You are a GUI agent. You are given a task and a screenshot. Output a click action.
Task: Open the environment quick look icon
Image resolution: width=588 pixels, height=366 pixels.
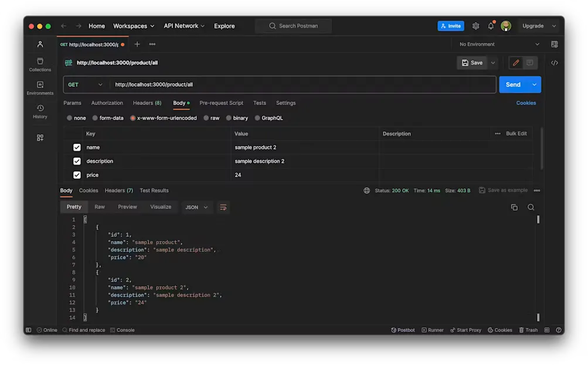pos(554,44)
